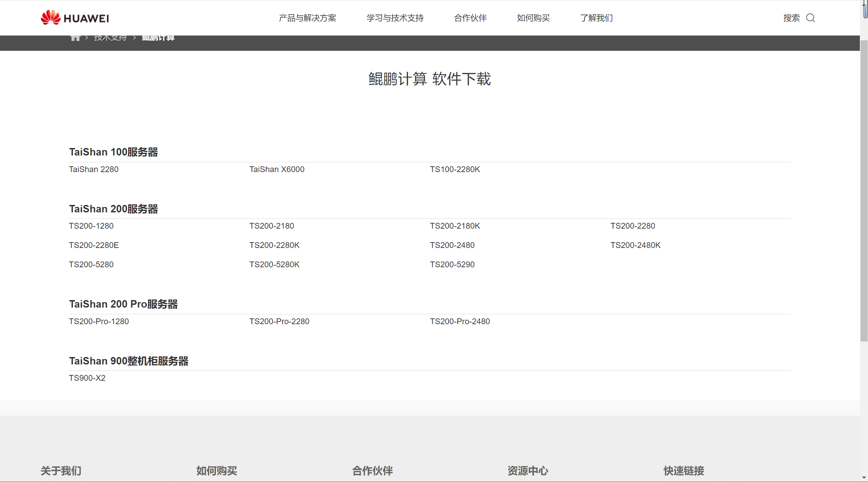The height and width of the screenshot is (482, 868).
Task: Open TS200-5280K software page
Action: point(274,264)
